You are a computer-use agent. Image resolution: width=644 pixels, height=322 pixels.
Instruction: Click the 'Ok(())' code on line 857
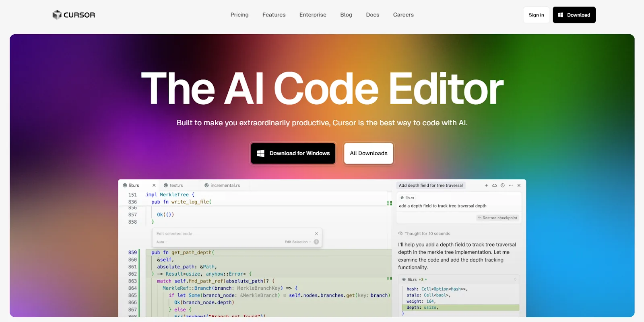point(165,215)
